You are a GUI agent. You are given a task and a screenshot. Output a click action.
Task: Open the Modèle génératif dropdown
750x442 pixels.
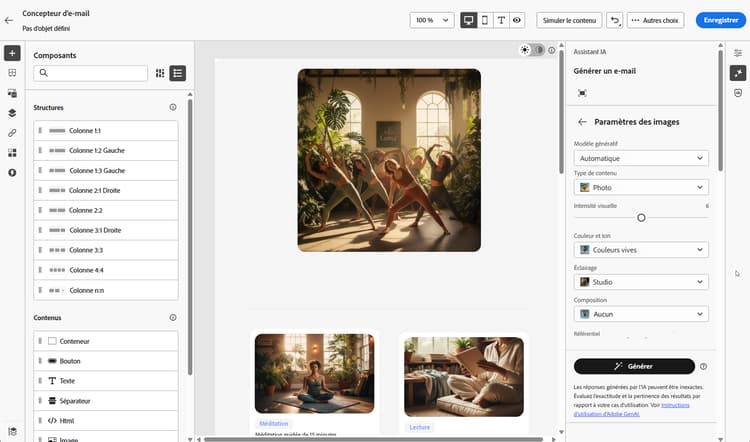(641, 158)
